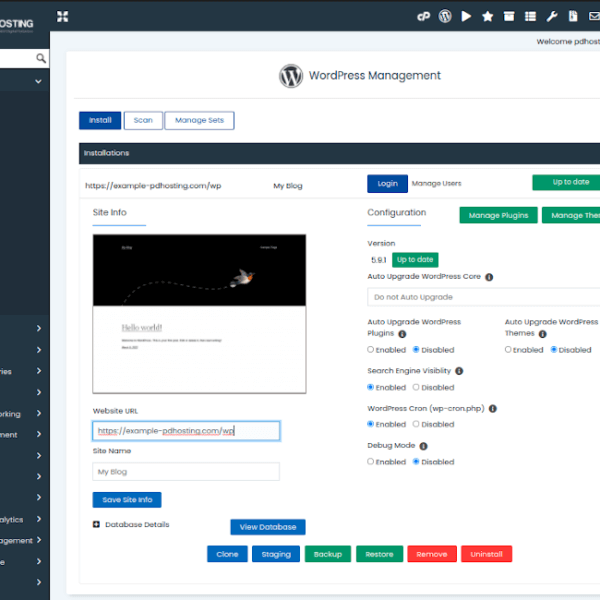The width and height of the screenshot is (600, 600).
Task: Switch to the Scan tab
Action: (143, 121)
